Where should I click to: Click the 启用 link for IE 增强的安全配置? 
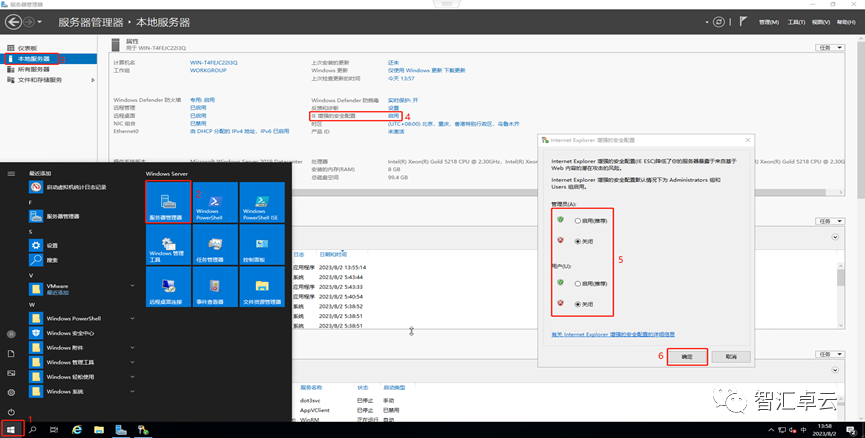[393, 116]
